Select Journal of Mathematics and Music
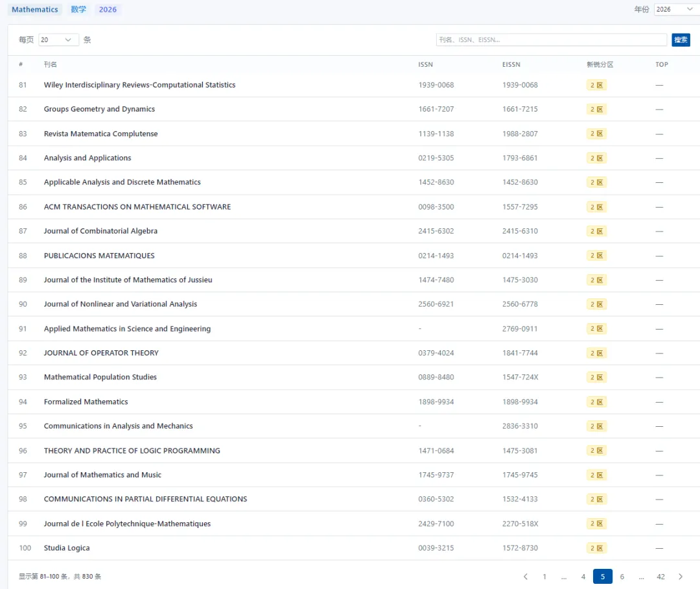Viewport: 700px width, 589px height. 102,475
